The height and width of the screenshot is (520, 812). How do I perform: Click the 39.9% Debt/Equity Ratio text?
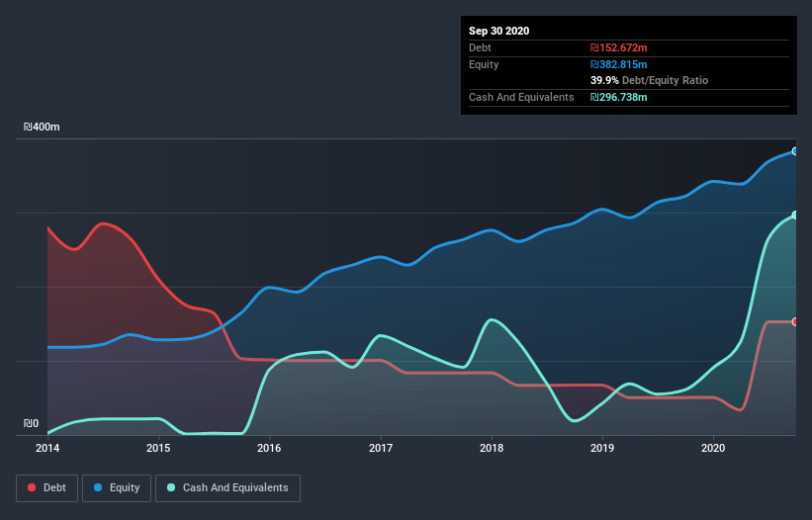(650, 81)
